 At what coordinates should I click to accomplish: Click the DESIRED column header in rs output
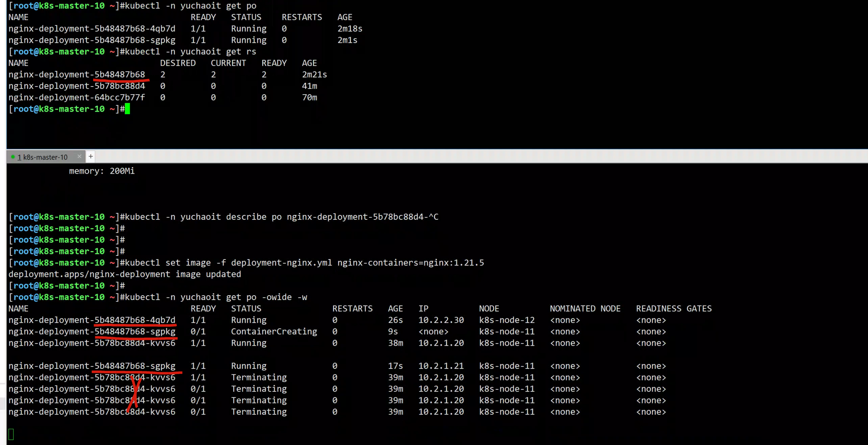pyautogui.click(x=177, y=63)
